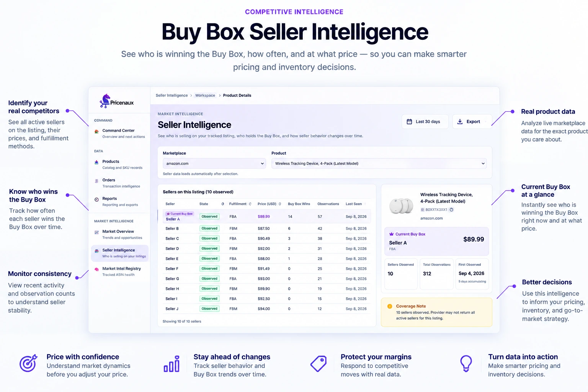Open the Command Center menu item
This screenshot has height=392, width=588.
(x=120, y=133)
